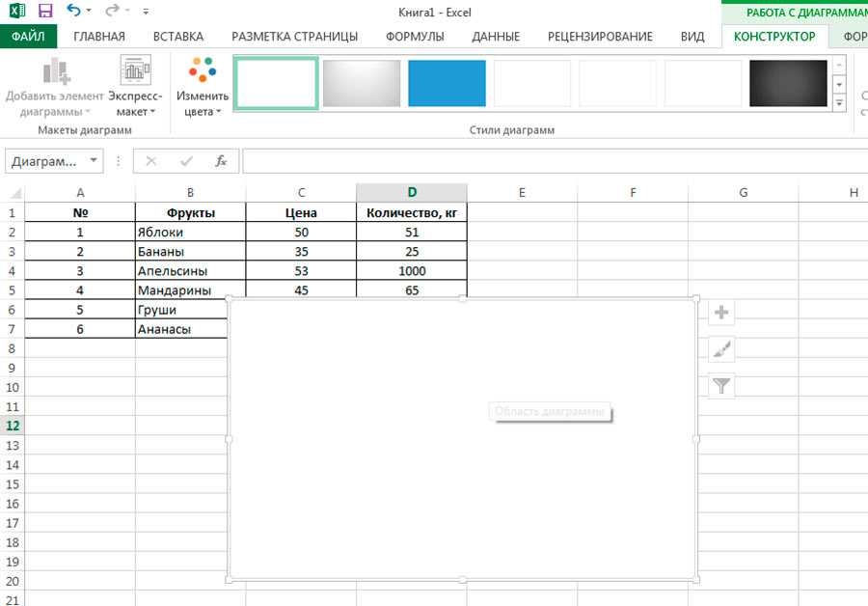Open the РАЗМЕТКА СТРАНИЦЫ tab
Image resolution: width=868 pixels, height=606 pixels.
[x=294, y=37]
